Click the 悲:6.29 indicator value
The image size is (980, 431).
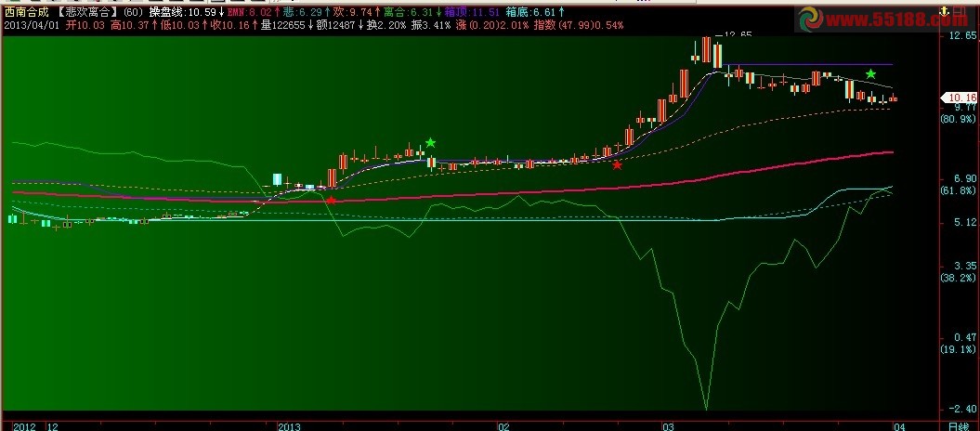[303, 12]
